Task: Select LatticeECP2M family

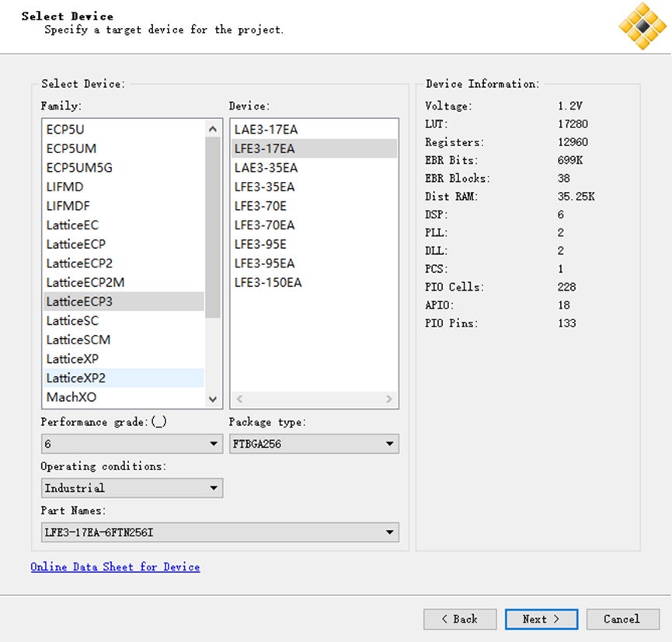Action: click(124, 283)
